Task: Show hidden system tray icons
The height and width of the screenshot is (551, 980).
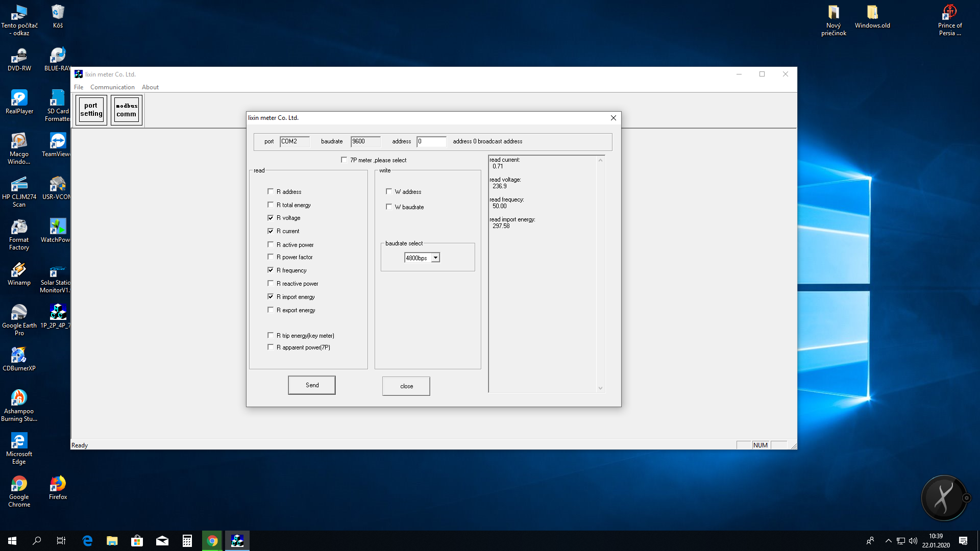Action: tap(888, 541)
